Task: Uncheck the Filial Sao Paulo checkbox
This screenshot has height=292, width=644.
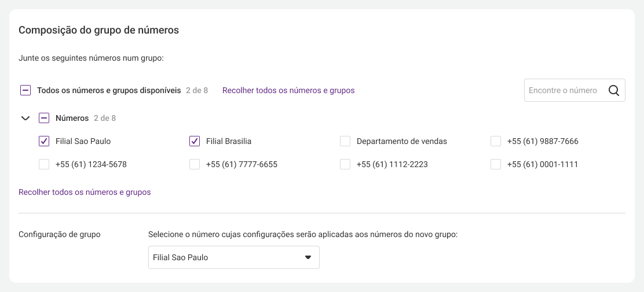Action: [44, 141]
